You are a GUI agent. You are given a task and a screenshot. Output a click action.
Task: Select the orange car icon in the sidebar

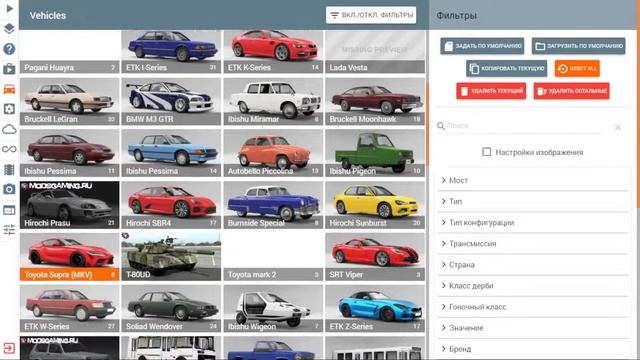click(9, 89)
